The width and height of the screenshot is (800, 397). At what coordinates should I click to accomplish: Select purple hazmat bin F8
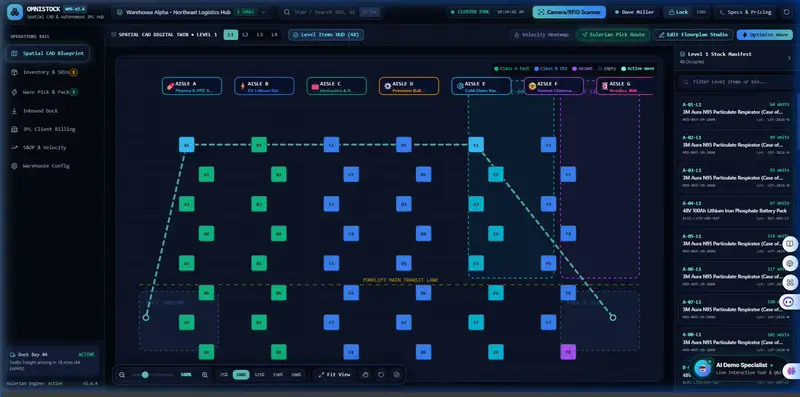click(x=568, y=352)
